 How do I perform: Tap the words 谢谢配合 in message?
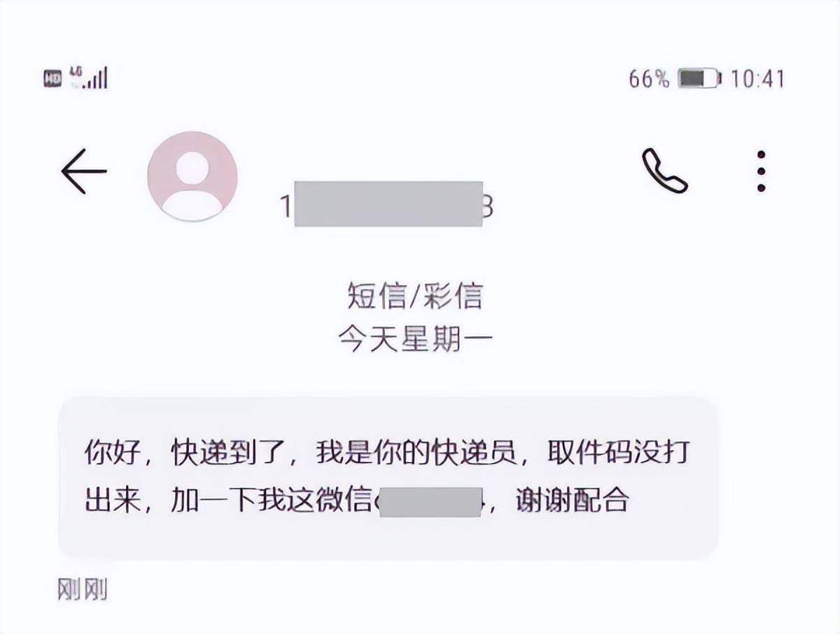[572, 501]
